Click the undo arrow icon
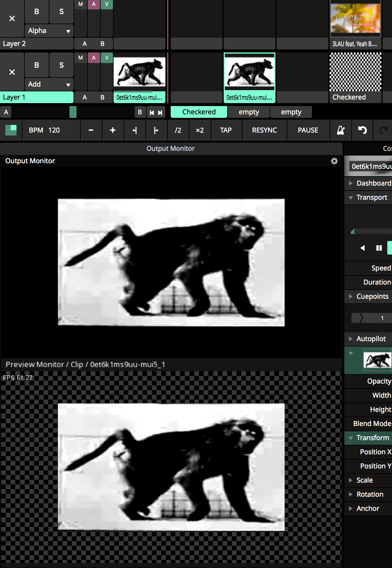Image resolution: width=392 pixels, height=568 pixels. pyautogui.click(x=362, y=130)
